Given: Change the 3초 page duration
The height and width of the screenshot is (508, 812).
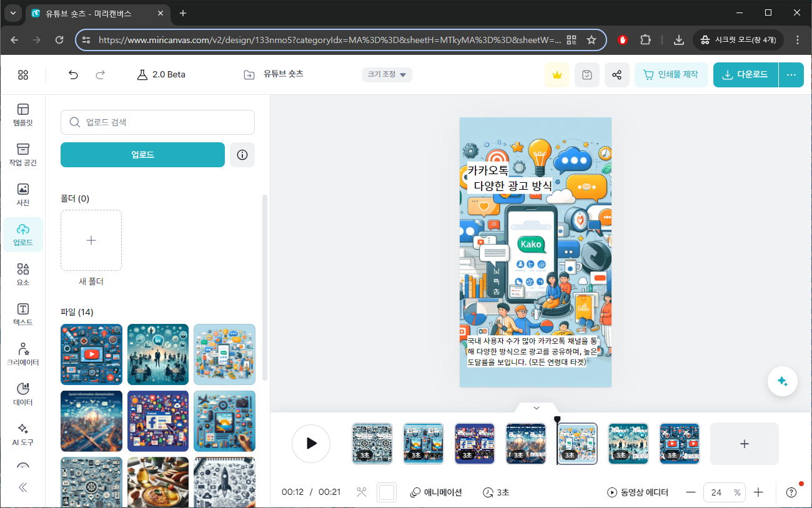Looking at the screenshot, I should pos(496,492).
